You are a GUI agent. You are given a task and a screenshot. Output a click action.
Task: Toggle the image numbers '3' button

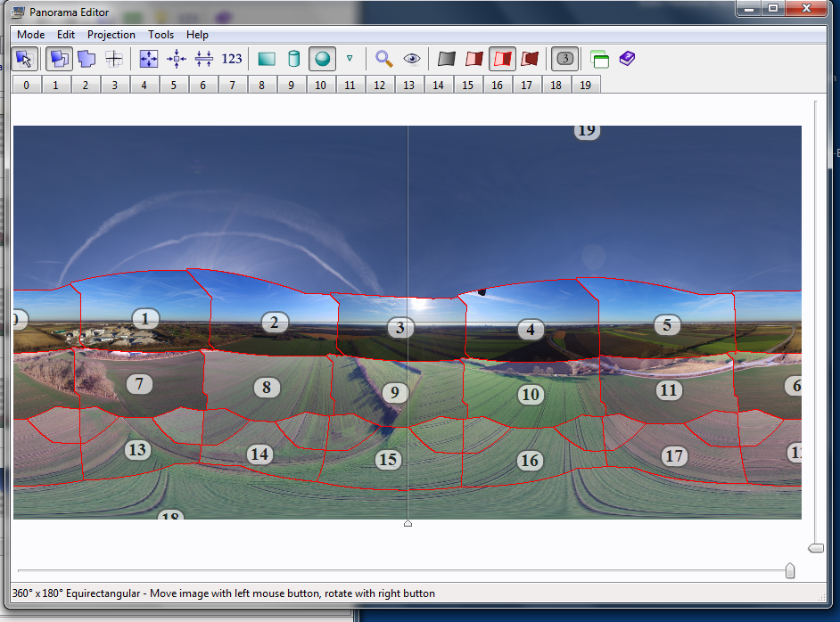coord(564,59)
